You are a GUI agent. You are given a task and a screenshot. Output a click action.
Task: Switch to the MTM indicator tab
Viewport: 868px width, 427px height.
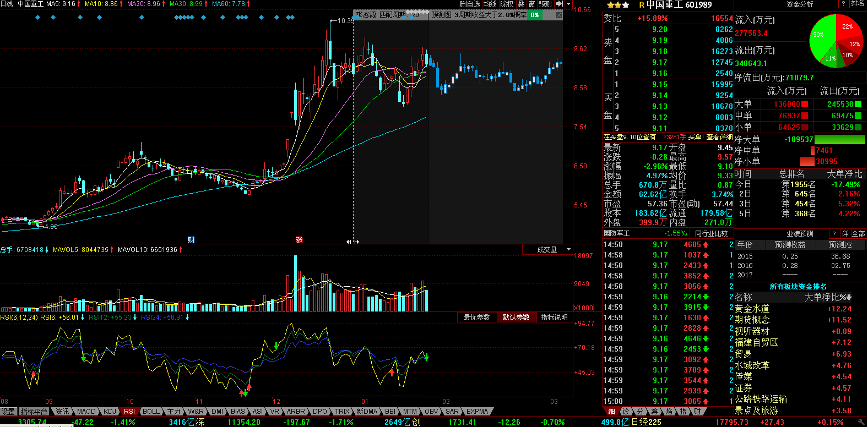[410, 412]
